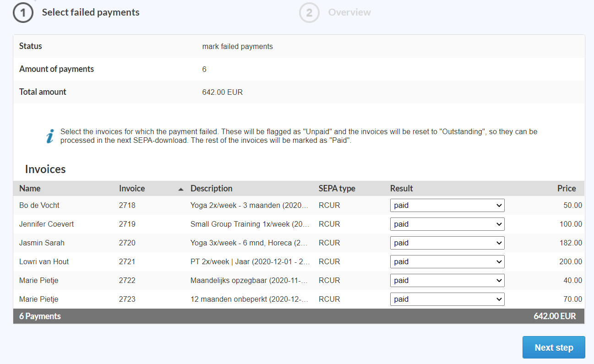Click invoice number 2721 cell
Image resolution: width=594 pixels, height=364 pixels.
tap(127, 262)
